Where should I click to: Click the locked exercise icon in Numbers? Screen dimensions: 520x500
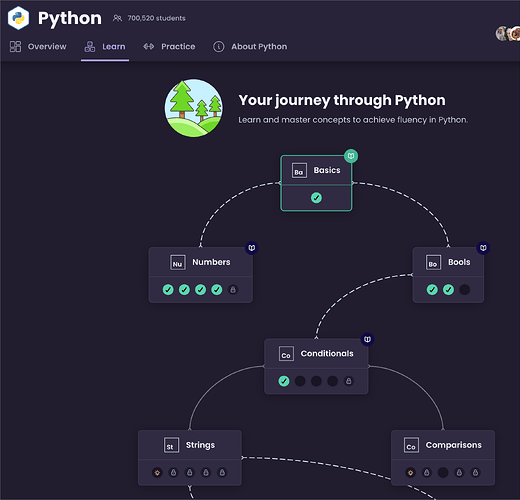click(x=233, y=290)
